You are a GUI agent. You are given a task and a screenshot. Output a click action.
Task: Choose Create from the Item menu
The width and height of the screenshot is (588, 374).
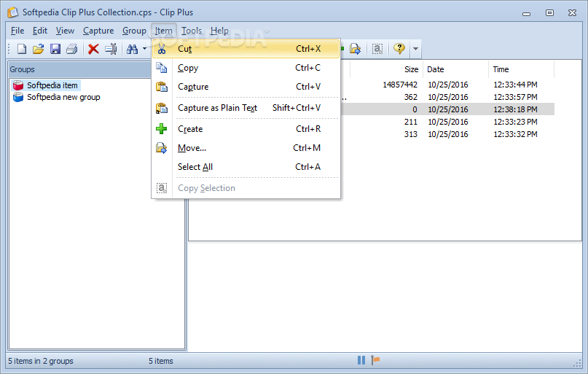[246, 129]
